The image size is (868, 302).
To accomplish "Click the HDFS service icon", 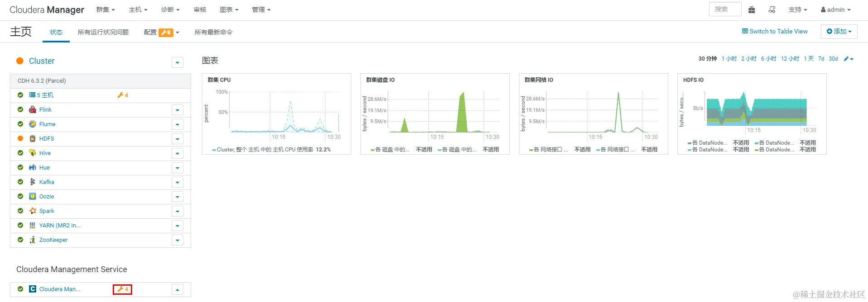I will point(33,138).
